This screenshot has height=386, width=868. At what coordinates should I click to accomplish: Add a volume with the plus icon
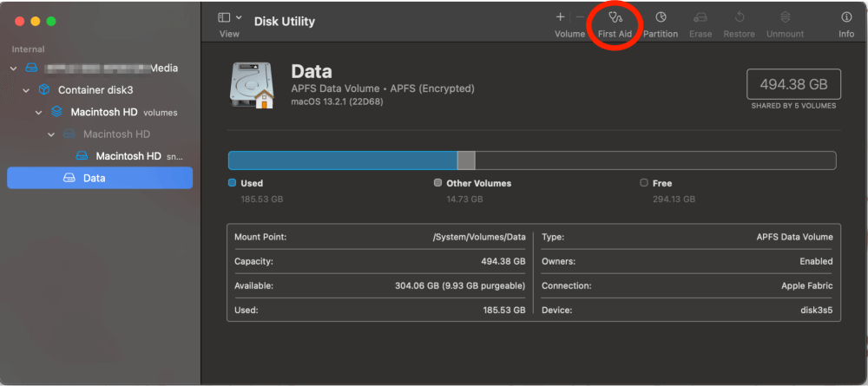560,17
